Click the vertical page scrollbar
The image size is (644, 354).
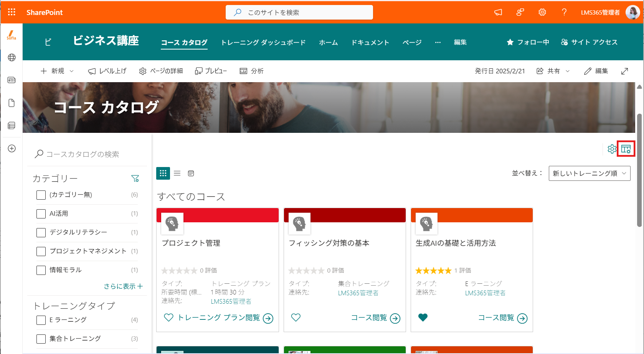(639, 170)
